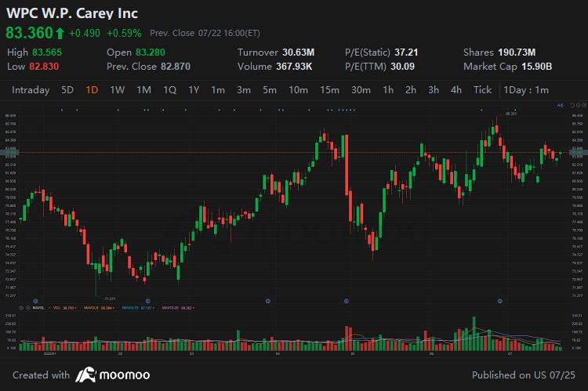
Task: Select the 5D timeframe tab
Action: click(x=67, y=90)
